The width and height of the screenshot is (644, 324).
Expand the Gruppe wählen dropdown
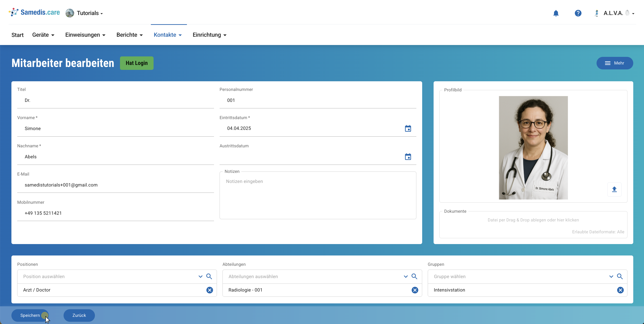coord(611,277)
